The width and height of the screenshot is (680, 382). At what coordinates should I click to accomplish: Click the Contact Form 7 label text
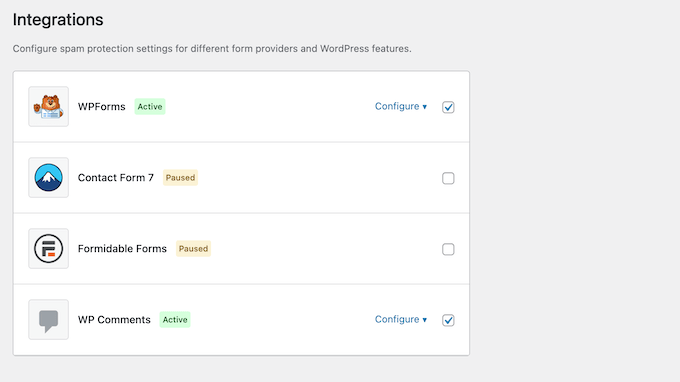[116, 178]
